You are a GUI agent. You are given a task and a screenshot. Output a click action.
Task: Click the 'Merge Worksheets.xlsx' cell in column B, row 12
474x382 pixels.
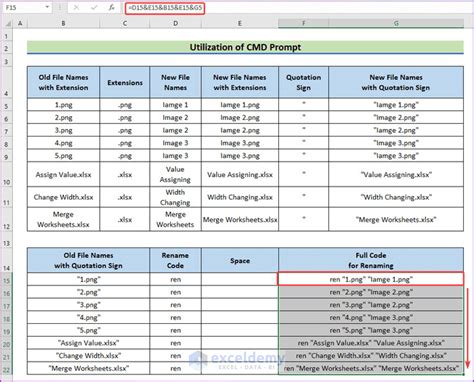(63, 219)
